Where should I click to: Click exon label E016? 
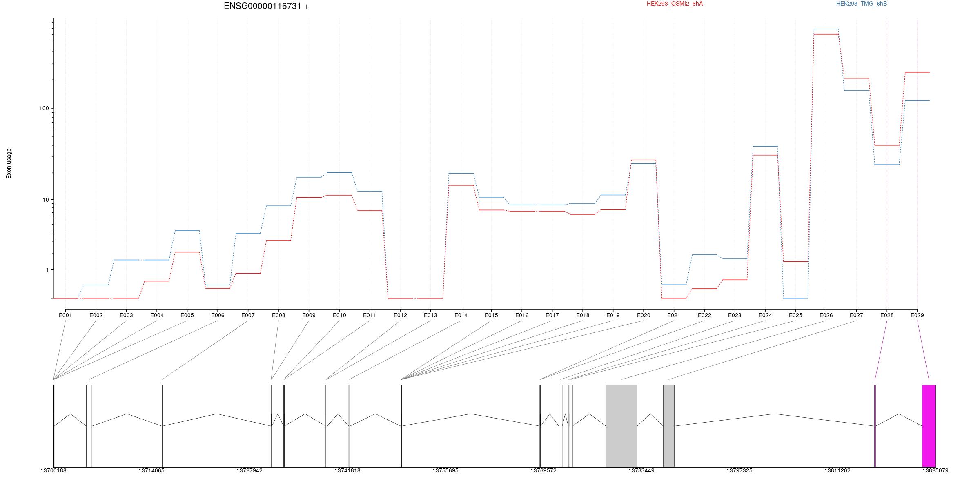pyautogui.click(x=522, y=315)
